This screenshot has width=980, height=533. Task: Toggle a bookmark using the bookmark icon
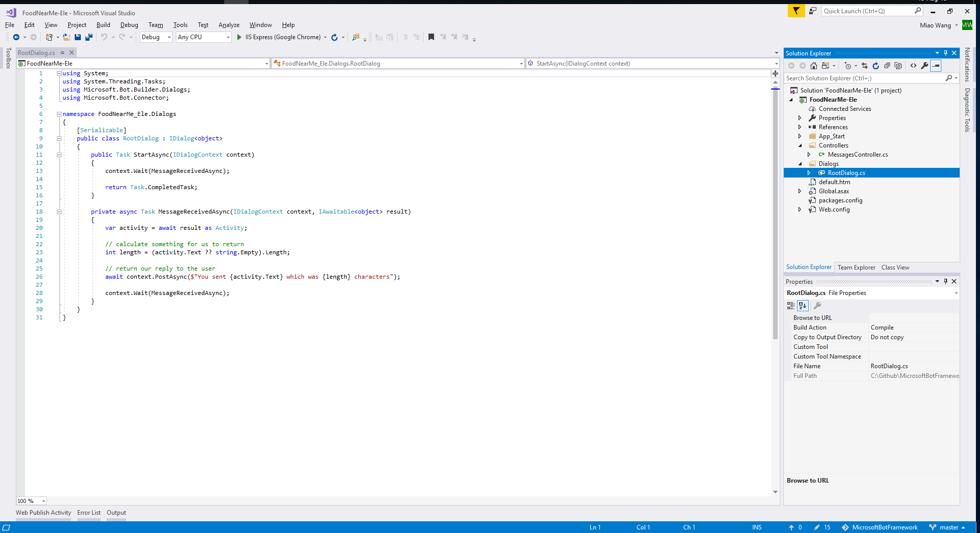tap(431, 37)
